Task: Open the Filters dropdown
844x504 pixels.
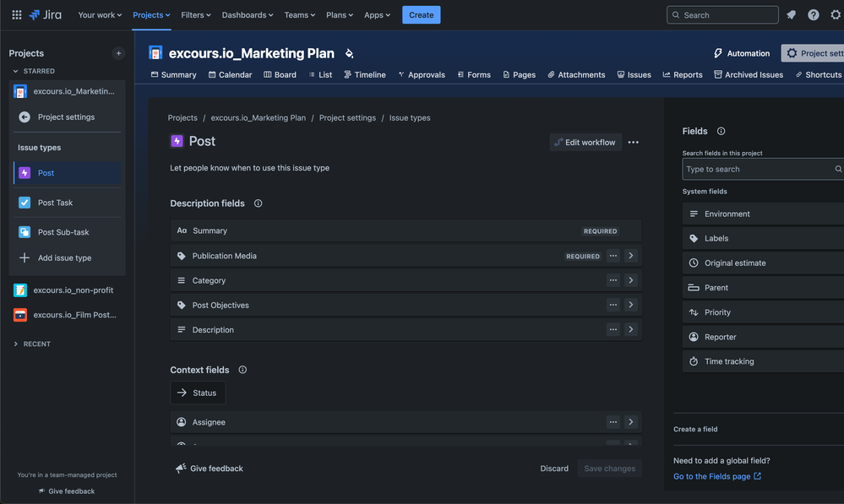Action: coord(196,15)
